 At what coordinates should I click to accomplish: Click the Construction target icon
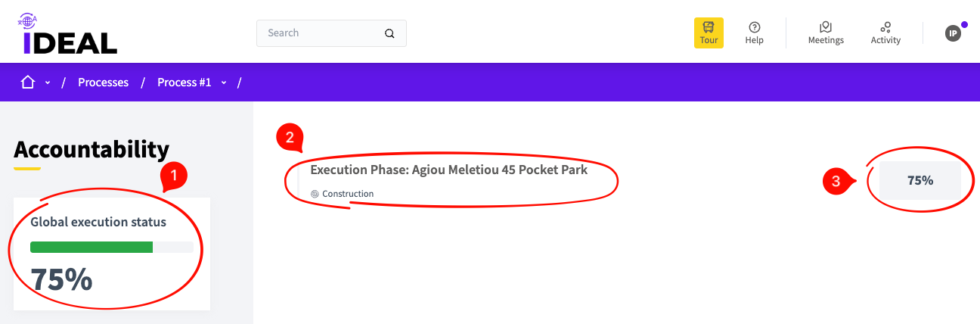click(315, 194)
